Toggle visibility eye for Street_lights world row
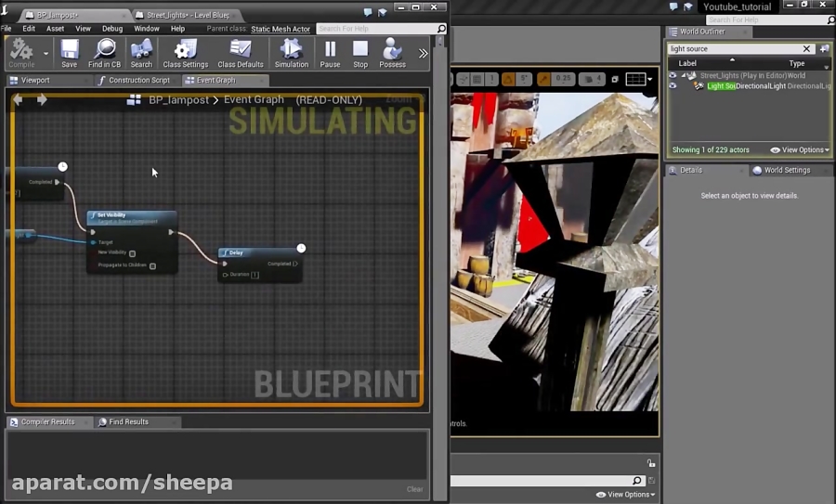This screenshot has width=836, height=504. [673, 75]
